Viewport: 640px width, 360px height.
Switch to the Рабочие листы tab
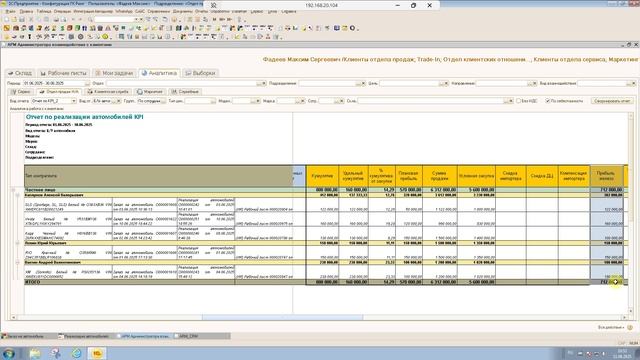63,73
